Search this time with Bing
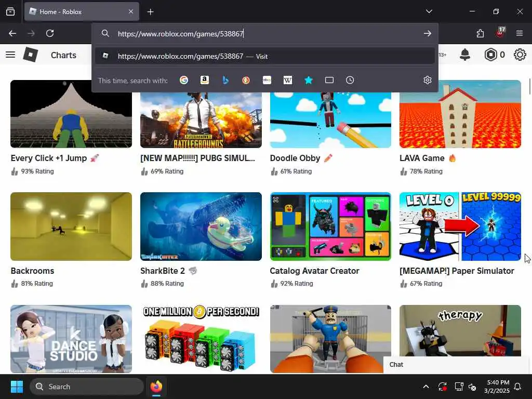 225,80
